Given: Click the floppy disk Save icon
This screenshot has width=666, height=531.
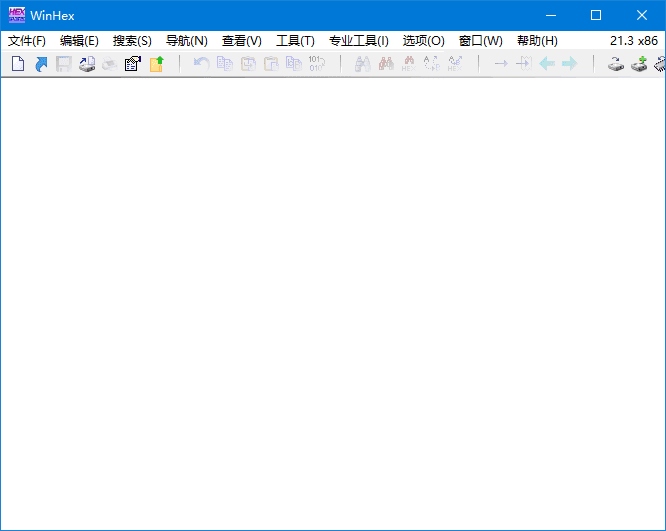Looking at the screenshot, I should (64, 64).
